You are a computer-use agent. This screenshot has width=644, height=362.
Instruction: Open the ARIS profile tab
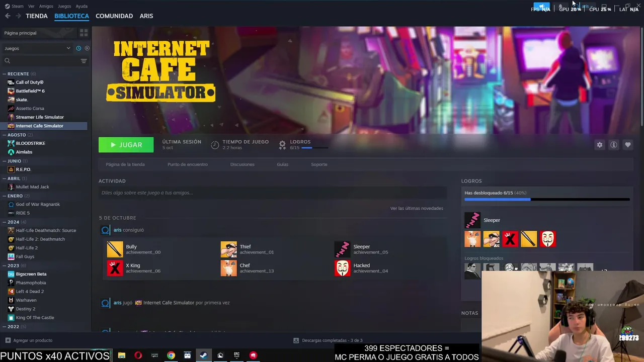pyautogui.click(x=146, y=16)
